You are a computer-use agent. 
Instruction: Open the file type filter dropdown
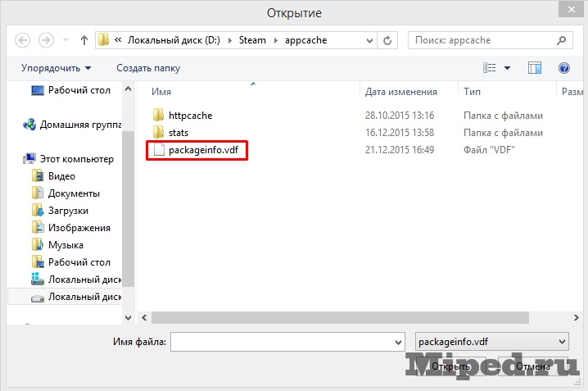tap(491, 341)
